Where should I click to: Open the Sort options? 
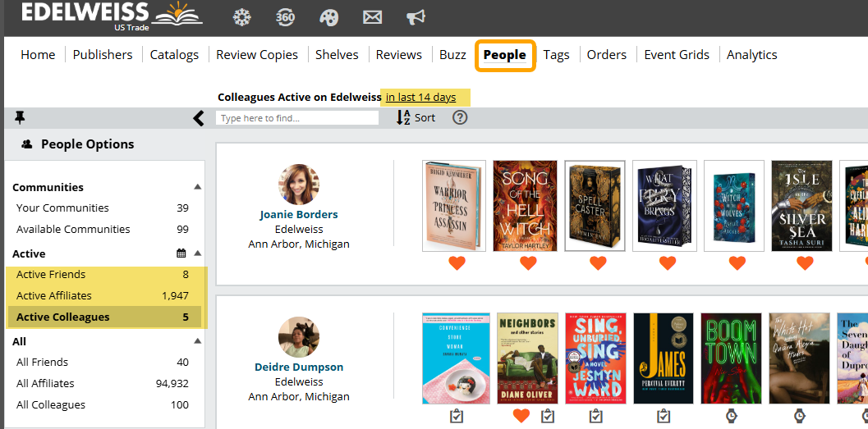[x=416, y=117]
